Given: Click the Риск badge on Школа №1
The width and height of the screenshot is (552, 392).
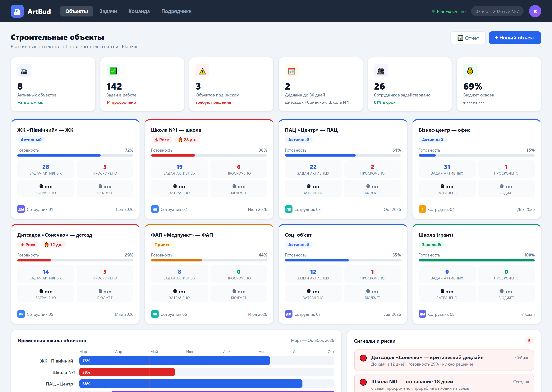Looking at the screenshot, I should pos(162,140).
